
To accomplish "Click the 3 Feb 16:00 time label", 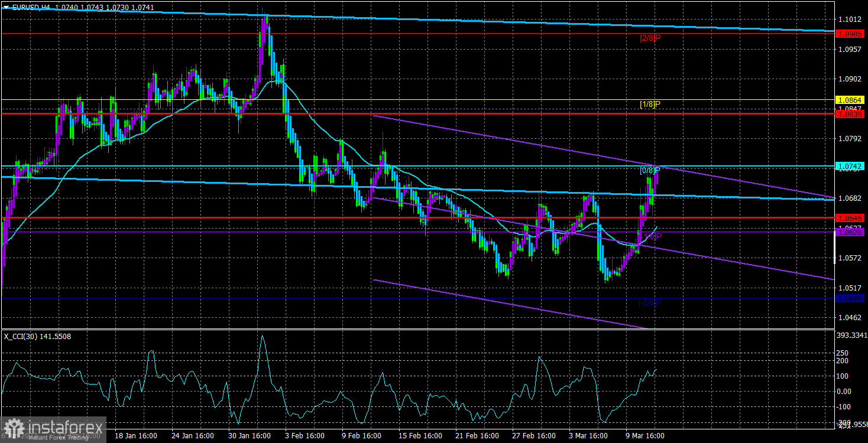I will click(x=306, y=436).
